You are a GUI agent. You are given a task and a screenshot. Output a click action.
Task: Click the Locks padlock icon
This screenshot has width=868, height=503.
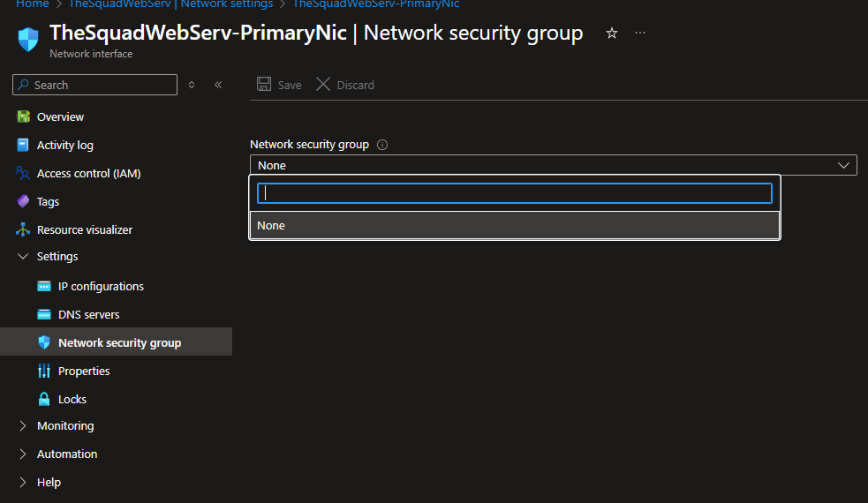pyautogui.click(x=44, y=399)
